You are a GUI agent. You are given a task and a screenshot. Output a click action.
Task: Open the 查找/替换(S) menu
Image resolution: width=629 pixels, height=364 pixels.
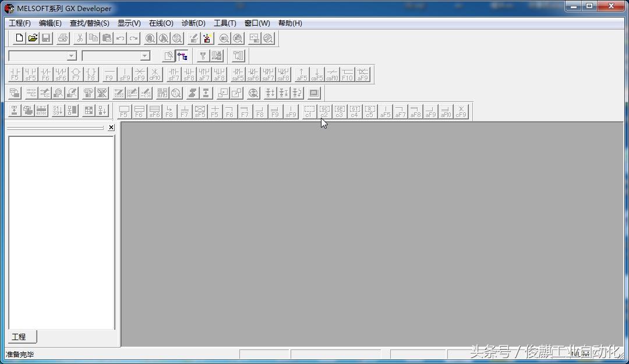coord(90,23)
